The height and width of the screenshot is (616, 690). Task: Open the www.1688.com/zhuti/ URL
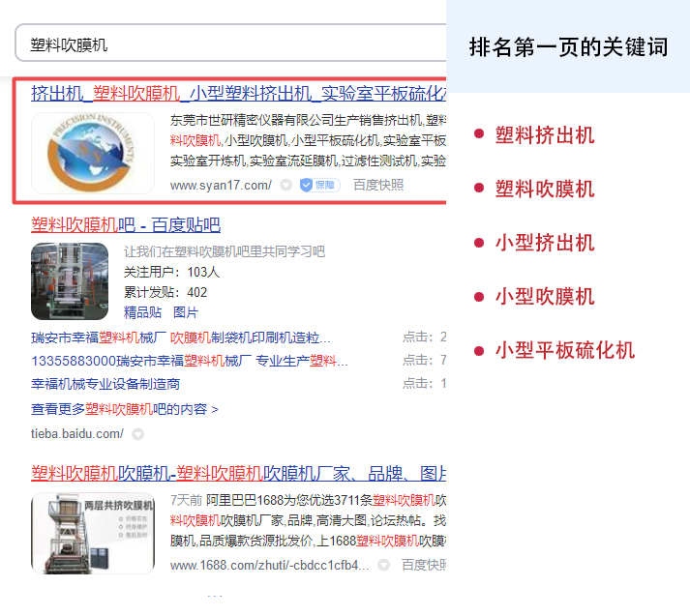pos(269,565)
